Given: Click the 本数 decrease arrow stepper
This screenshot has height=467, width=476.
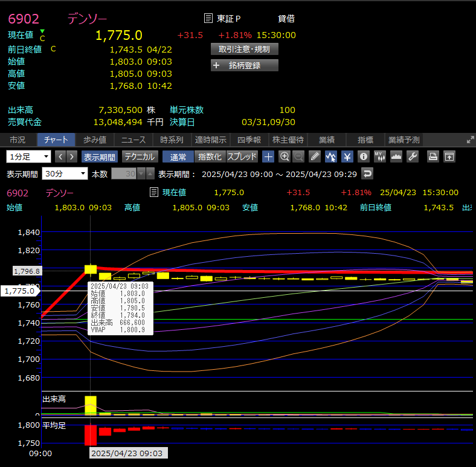Looking at the screenshot, I should point(141,173).
